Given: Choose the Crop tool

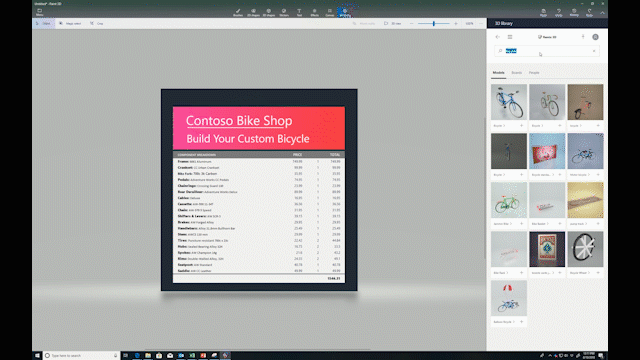Looking at the screenshot, I should pos(97,24).
